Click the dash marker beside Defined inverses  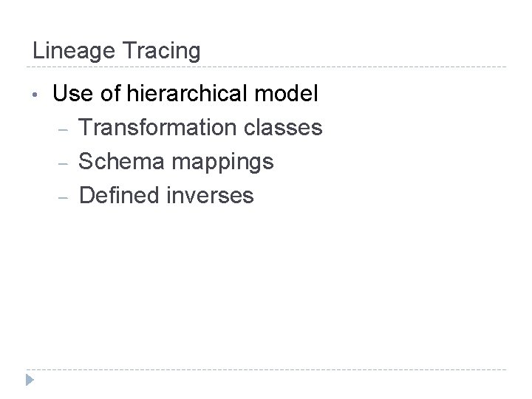coord(64,197)
